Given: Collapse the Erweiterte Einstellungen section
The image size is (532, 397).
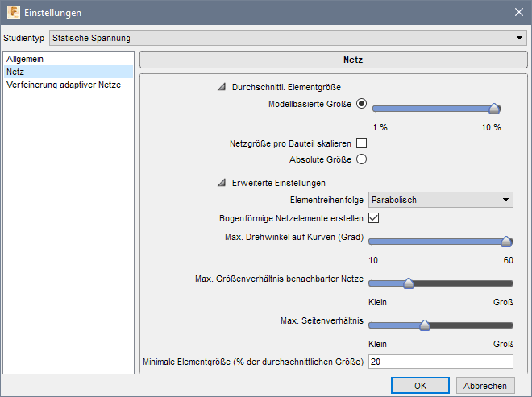Looking at the screenshot, I should [x=221, y=183].
